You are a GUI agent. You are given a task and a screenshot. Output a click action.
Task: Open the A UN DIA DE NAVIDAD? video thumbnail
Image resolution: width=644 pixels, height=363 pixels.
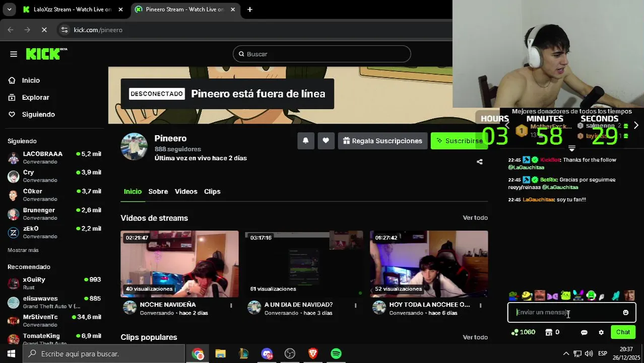coord(304,264)
